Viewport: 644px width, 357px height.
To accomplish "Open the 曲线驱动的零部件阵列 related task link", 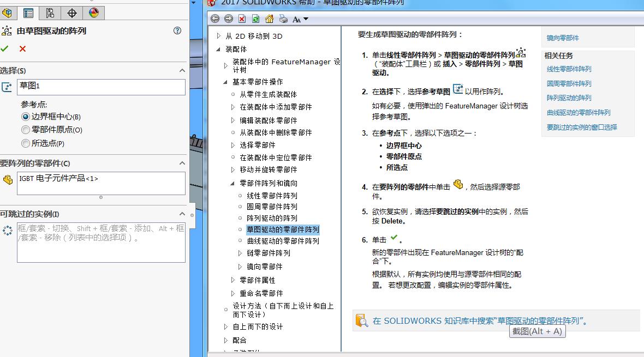I will (x=579, y=112).
